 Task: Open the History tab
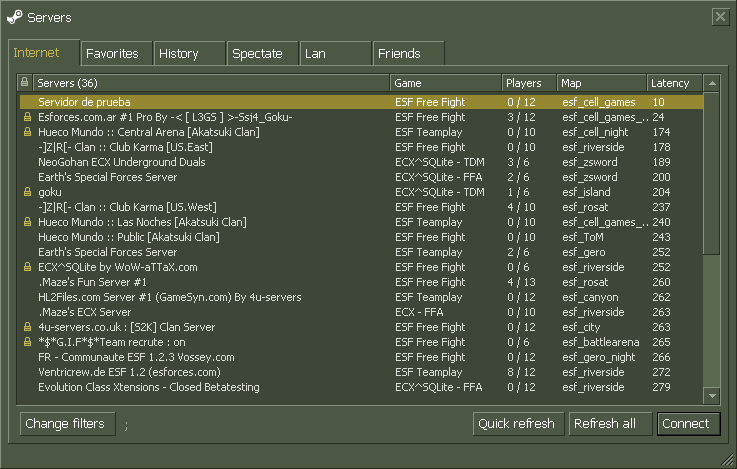pos(189,54)
